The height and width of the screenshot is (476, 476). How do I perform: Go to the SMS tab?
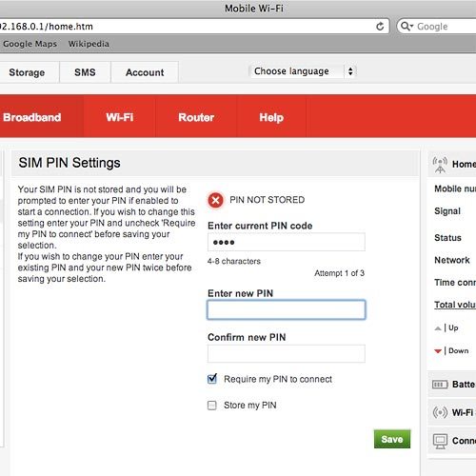[85, 72]
